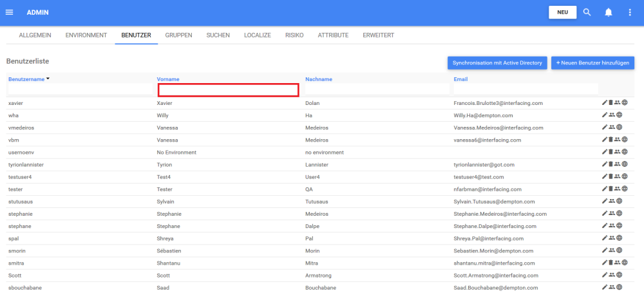644x293 pixels.
Task: Select first name Sébastien
Action: coord(169,250)
